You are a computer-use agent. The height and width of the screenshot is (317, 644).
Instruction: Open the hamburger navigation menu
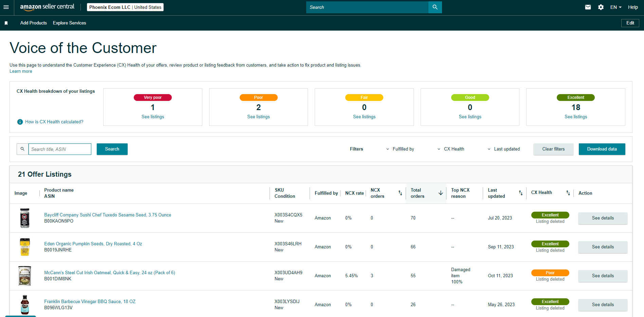coord(6,7)
